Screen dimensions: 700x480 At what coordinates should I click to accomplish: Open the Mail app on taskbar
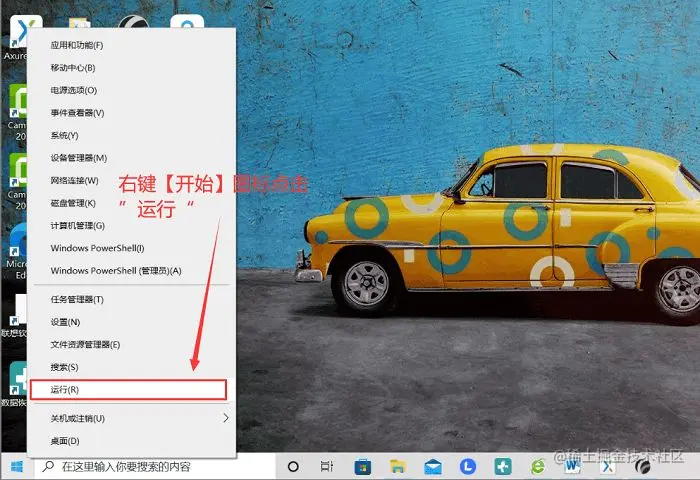pyautogui.click(x=433, y=467)
